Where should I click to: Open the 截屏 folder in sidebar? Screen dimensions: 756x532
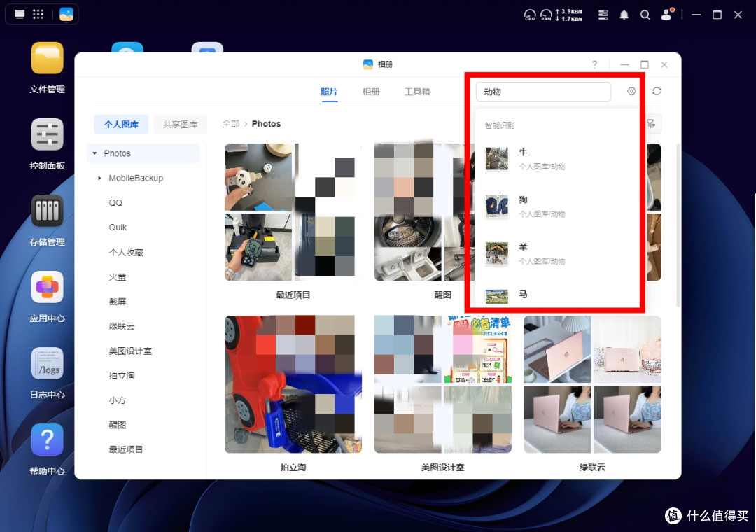pyautogui.click(x=118, y=302)
